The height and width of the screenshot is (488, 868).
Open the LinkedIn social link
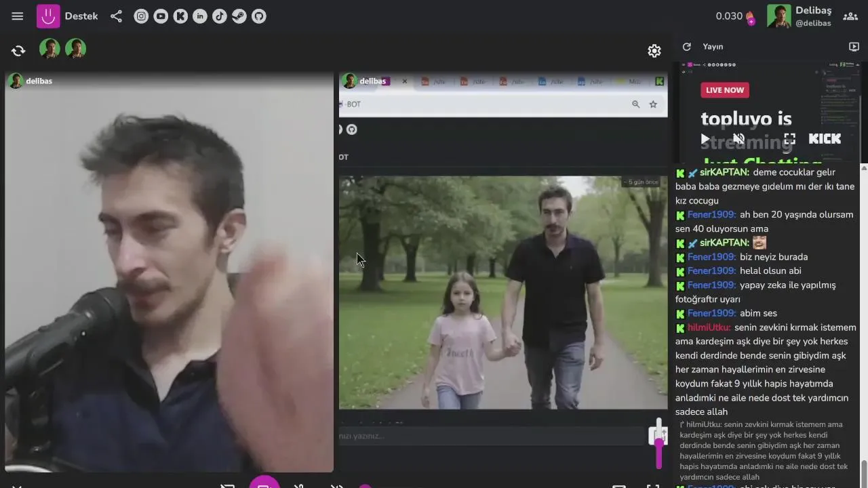[x=200, y=16]
